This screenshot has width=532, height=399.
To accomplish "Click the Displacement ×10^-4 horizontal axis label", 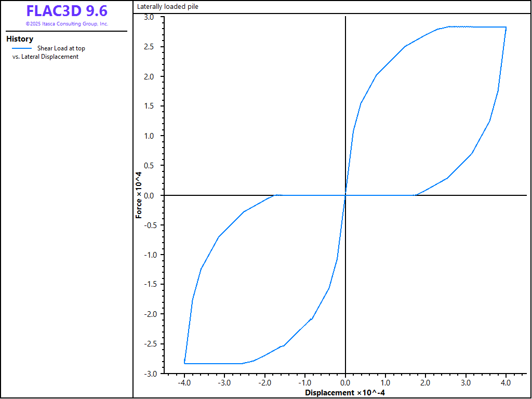I will point(345,393).
